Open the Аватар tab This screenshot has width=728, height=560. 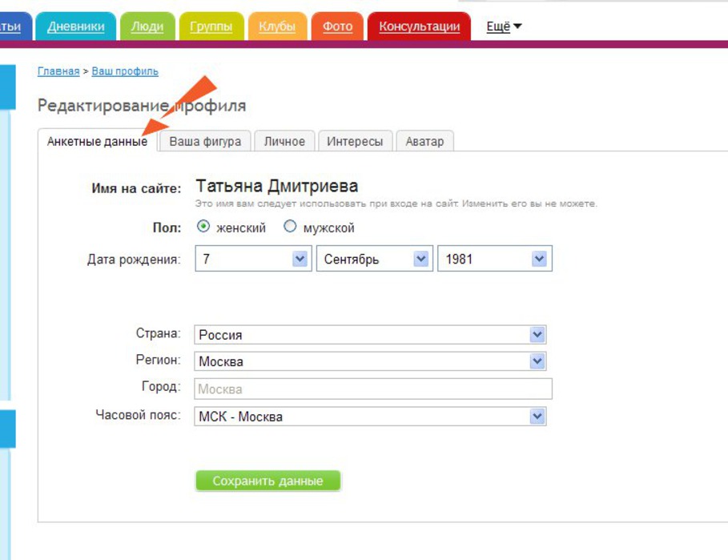coord(424,142)
